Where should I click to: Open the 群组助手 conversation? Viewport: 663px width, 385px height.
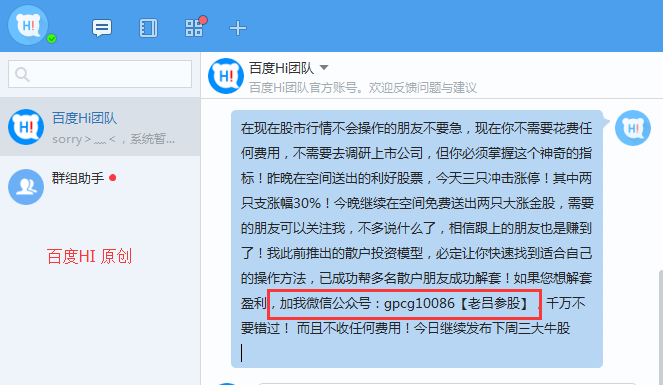coord(100,186)
